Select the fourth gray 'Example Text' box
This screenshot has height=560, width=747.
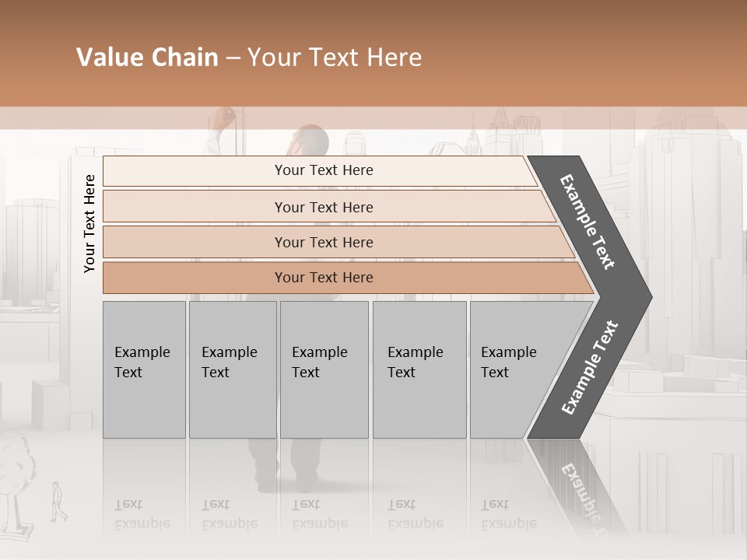pos(419,369)
